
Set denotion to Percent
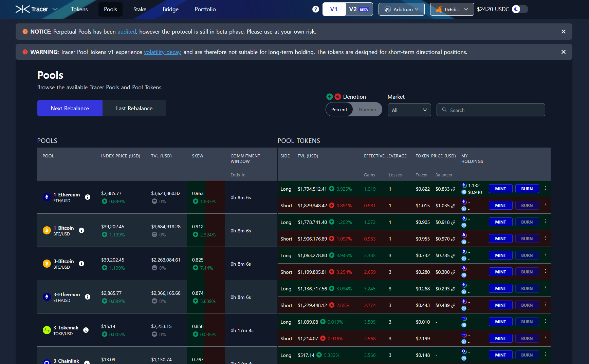click(x=339, y=110)
